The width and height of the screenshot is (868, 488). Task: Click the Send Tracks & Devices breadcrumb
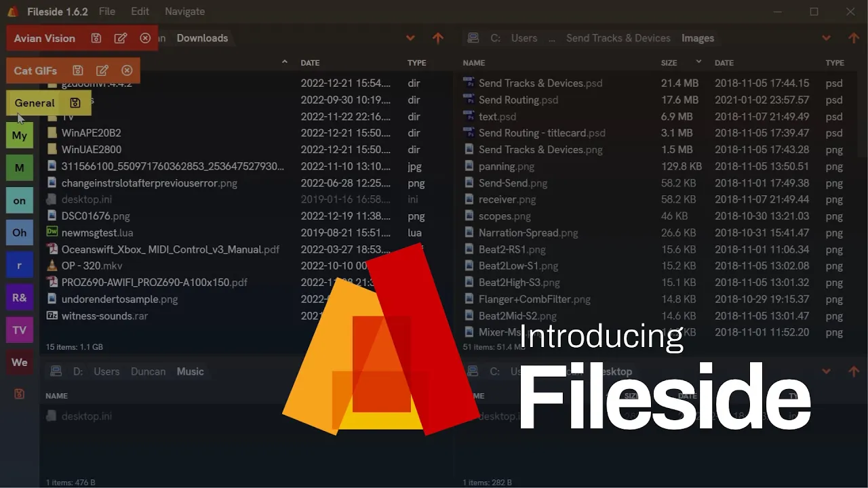618,39
